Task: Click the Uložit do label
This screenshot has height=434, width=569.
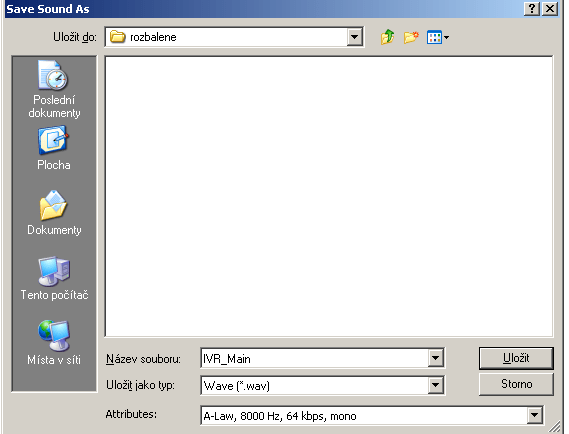Action: tap(75, 37)
